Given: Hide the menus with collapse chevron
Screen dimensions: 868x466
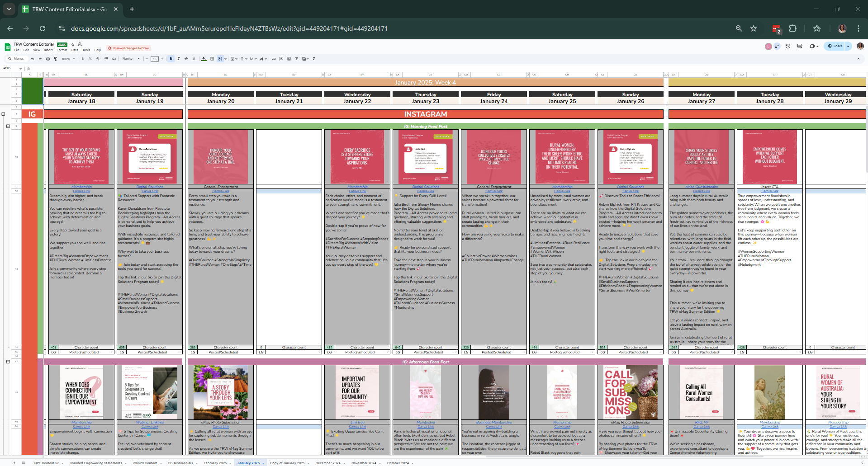Looking at the screenshot, I should [x=859, y=59].
